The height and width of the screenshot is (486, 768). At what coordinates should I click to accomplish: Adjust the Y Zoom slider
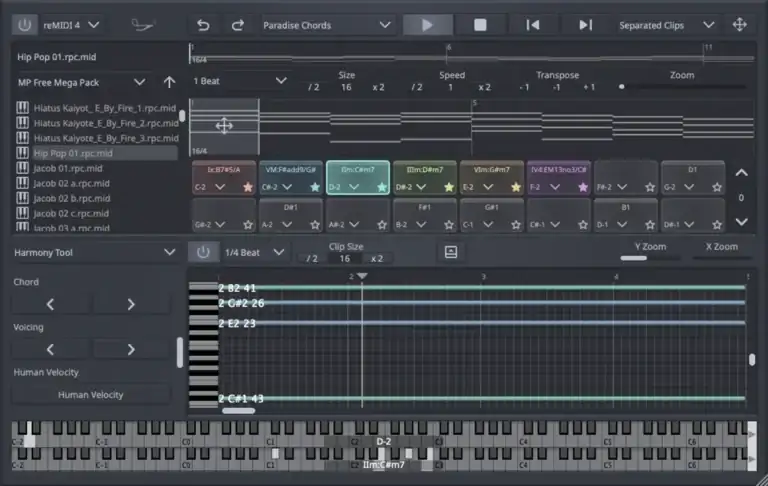(x=650, y=258)
